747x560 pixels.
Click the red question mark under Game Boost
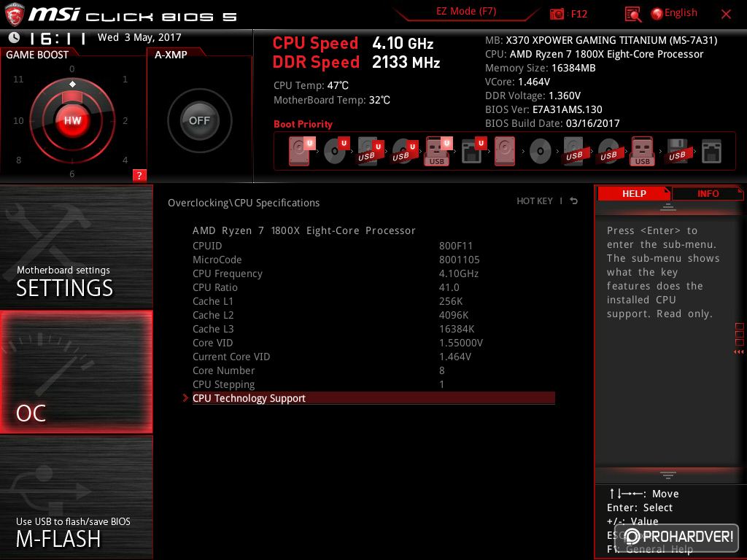click(x=139, y=175)
